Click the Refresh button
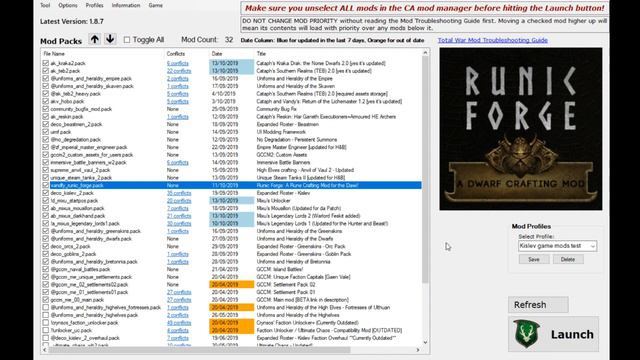The height and width of the screenshot is (360, 640). (x=538, y=305)
